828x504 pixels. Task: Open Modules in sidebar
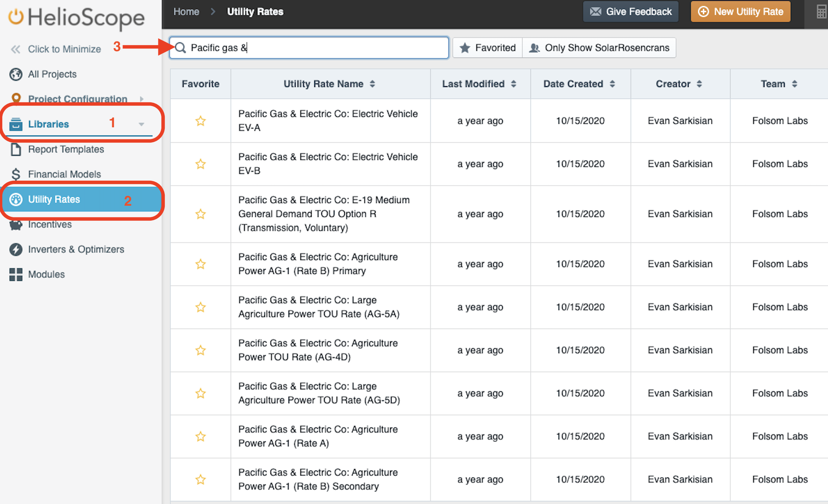(x=47, y=274)
